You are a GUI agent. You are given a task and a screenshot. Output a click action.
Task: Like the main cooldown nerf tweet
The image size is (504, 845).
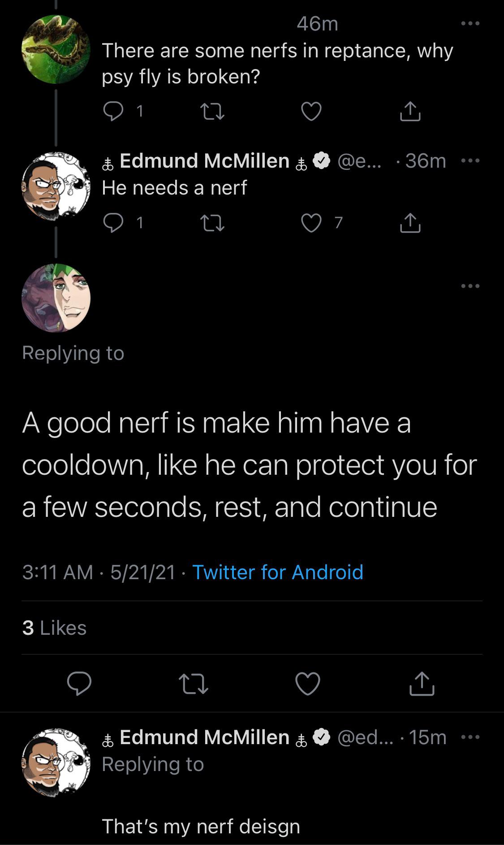click(308, 684)
